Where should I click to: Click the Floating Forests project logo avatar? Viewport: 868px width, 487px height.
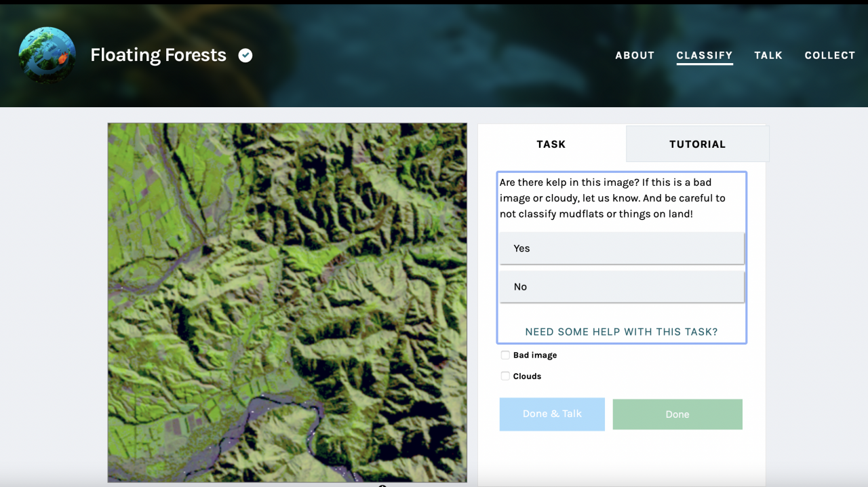click(47, 55)
